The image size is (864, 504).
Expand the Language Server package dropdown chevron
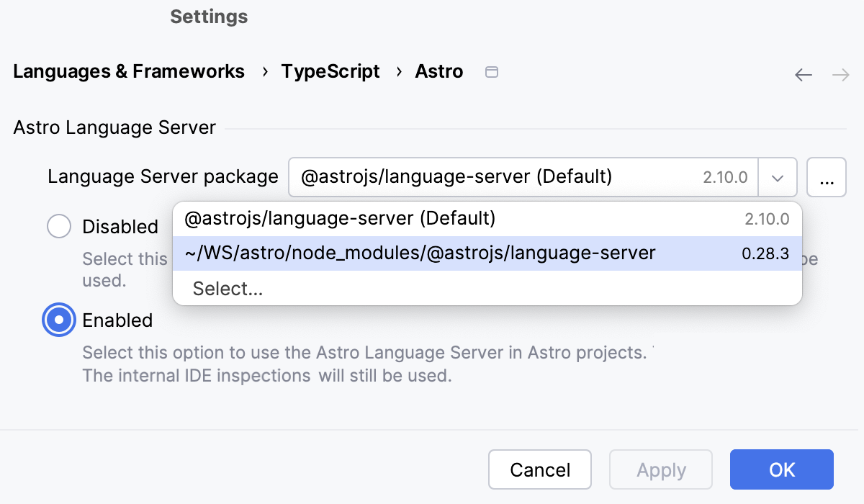[778, 177]
